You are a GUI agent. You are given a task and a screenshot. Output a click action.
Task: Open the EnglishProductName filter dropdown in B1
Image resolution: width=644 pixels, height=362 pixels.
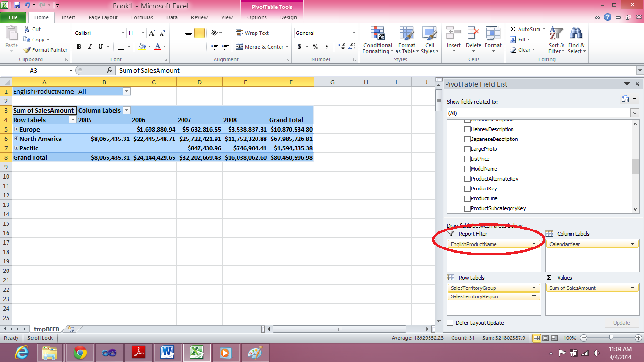coord(126,91)
